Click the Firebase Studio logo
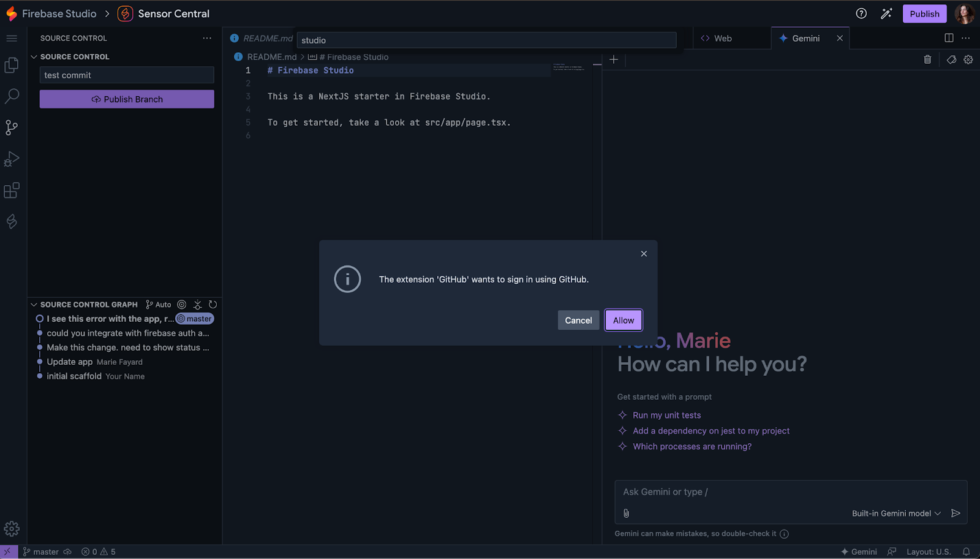This screenshot has height=559, width=980. [x=12, y=13]
